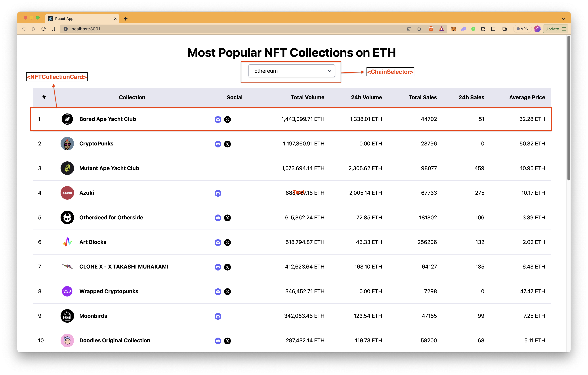
Task: Click the 2,305.62 ETH 24h volume value
Action: coord(365,168)
